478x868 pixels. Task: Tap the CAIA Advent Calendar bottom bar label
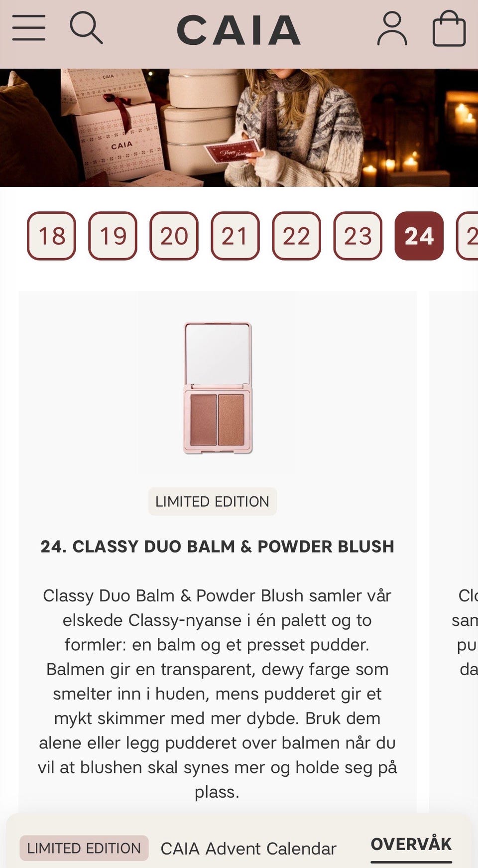[248, 848]
